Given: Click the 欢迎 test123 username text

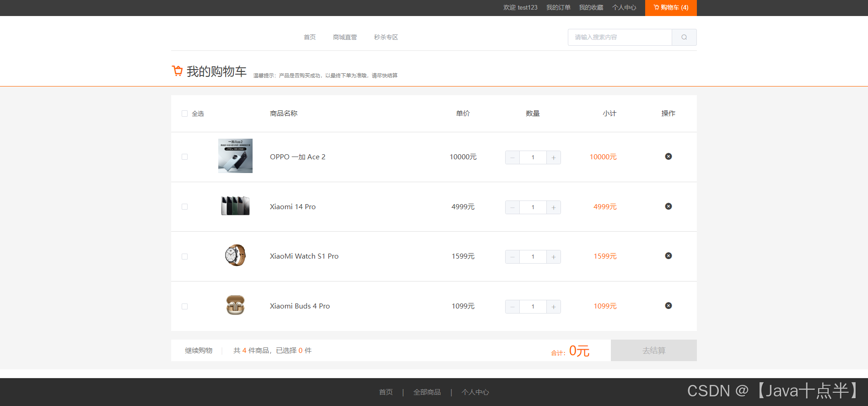Looking at the screenshot, I should [520, 7].
